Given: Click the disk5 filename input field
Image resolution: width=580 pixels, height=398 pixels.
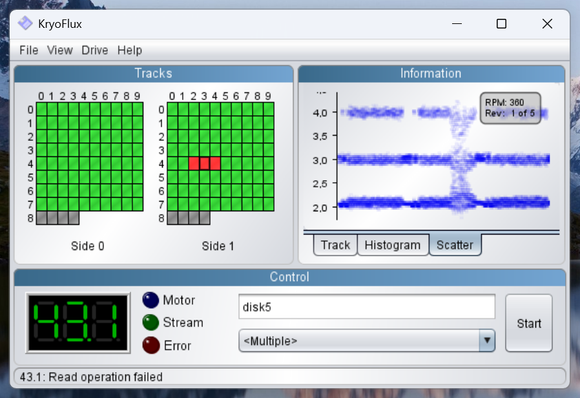Looking at the screenshot, I should (367, 307).
